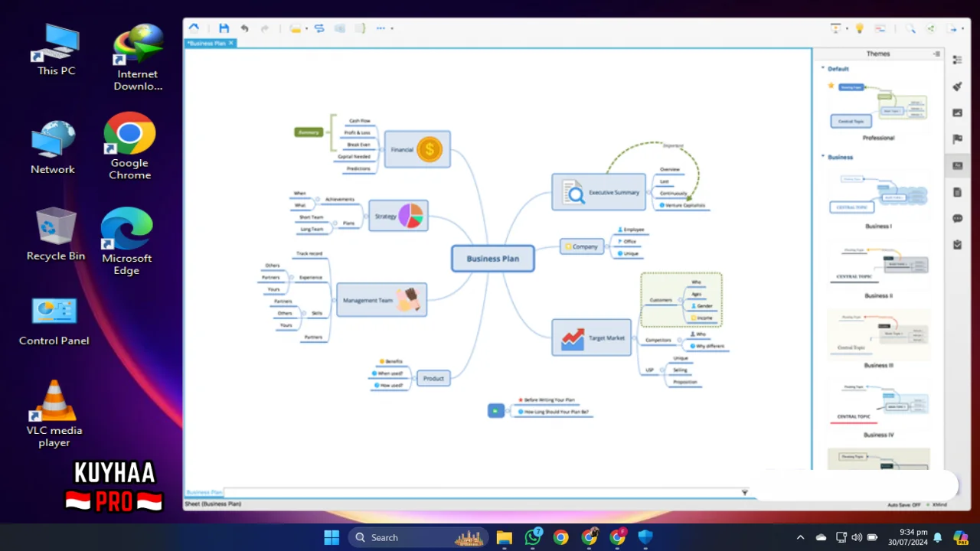The width and height of the screenshot is (980, 551).
Task: Collapse the Business themes section
Action: [823, 156]
